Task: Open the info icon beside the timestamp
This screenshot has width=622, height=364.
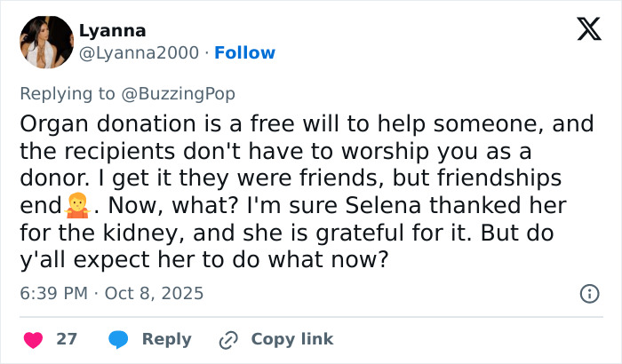Action: click(588, 293)
